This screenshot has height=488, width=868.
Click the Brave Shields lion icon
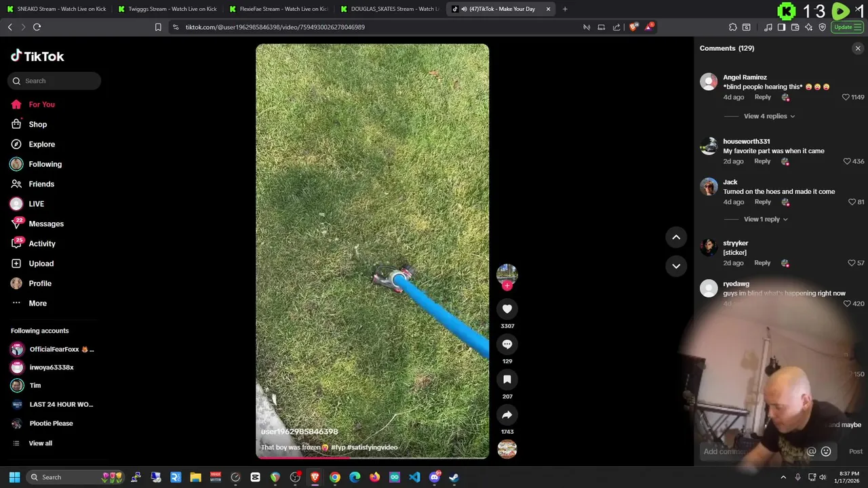[x=633, y=27]
